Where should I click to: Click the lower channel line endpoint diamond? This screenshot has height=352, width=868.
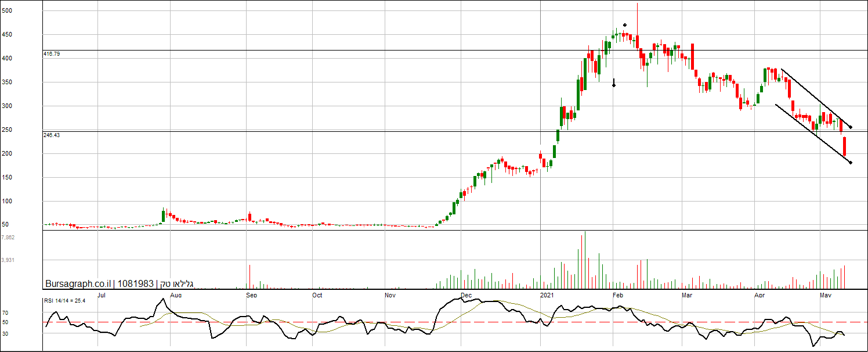(851, 163)
